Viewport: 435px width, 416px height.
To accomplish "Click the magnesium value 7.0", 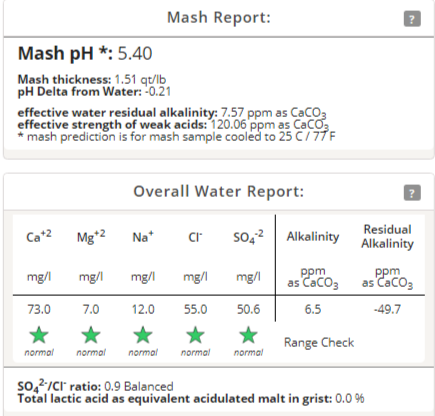I will (91, 309).
